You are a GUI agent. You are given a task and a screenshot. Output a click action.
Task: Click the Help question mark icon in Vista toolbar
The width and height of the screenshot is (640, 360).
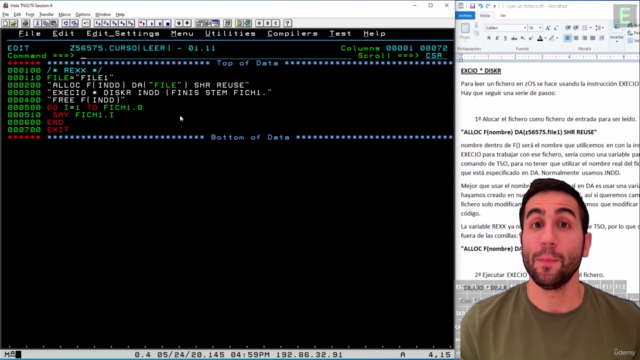click(x=287, y=23)
